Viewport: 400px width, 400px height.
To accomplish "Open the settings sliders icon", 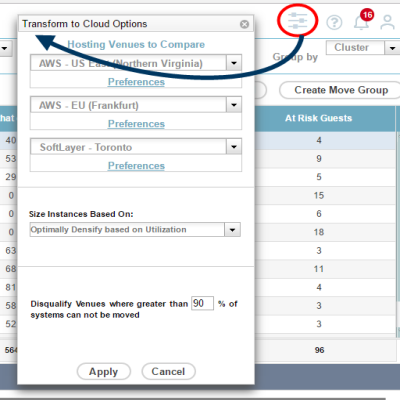I will click(298, 21).
